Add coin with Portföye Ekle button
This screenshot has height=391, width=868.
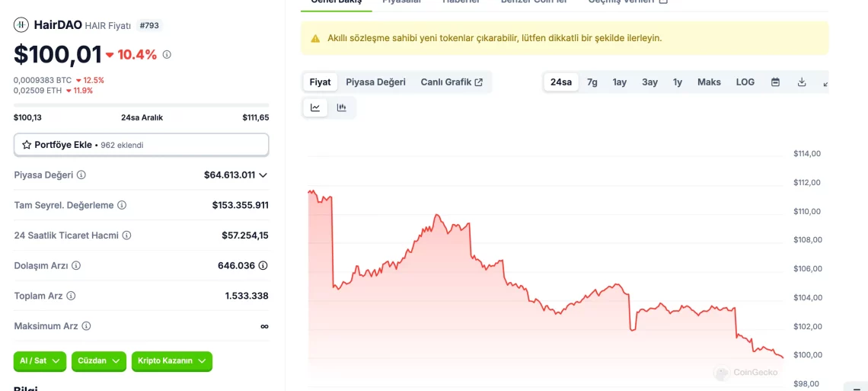[x=141, y=145]
